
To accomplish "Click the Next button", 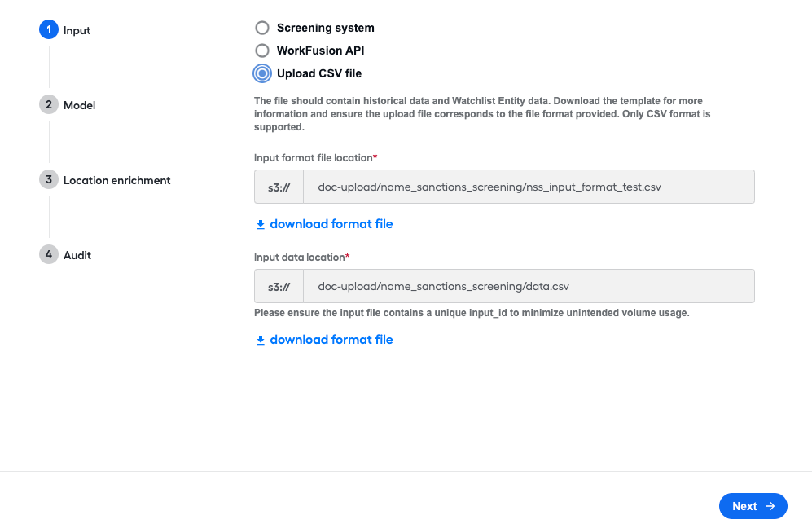I will pos(753,506).
